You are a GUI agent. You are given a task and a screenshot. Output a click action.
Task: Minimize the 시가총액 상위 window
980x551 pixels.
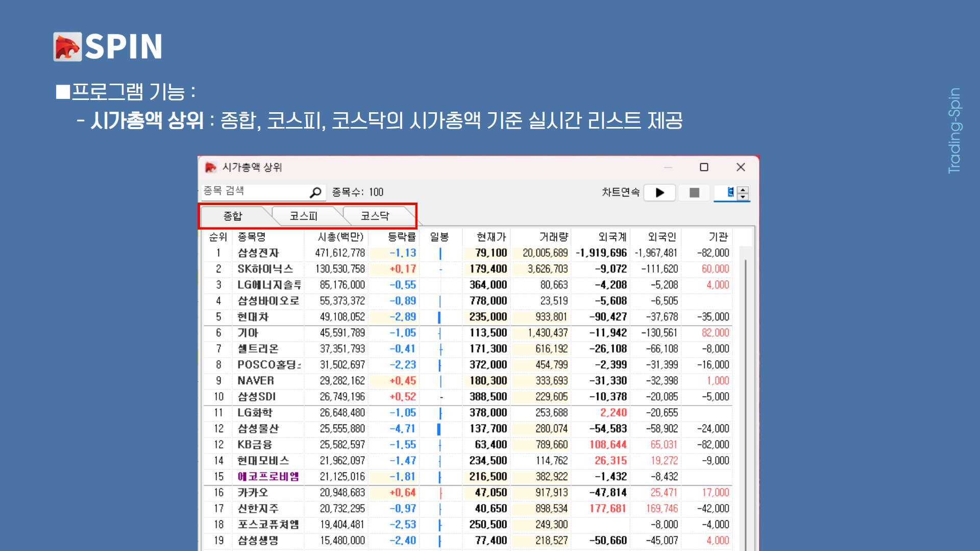coord(668,167)
